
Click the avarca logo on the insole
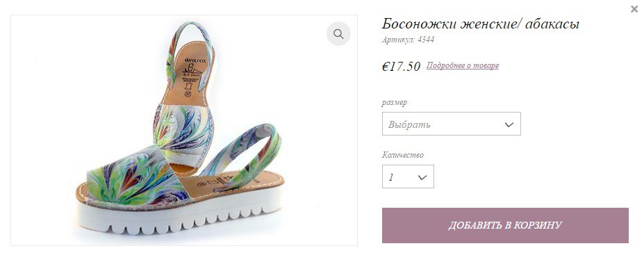point(192,60)
